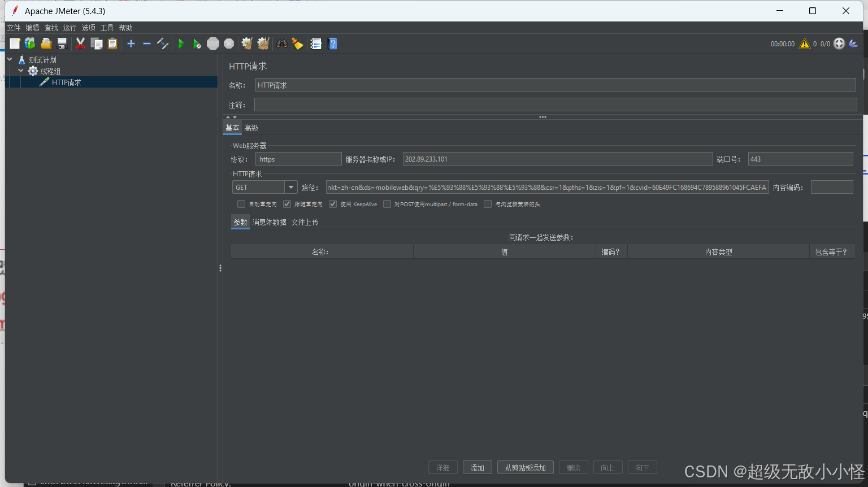Image resolution: width=868 pixels, height=487 pixels.
Task: Reset search with yellow broom icon
Action: (297, 44)
